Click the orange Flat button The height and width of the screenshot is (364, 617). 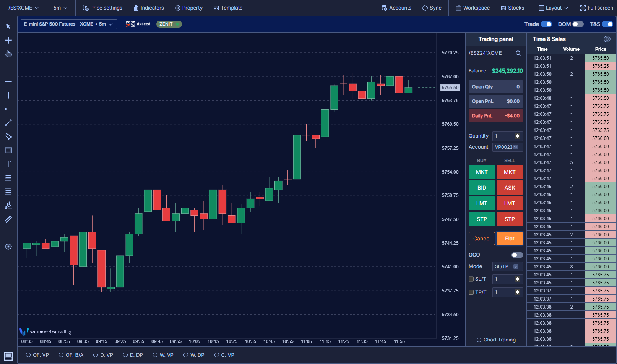click(x=509, y=239)
